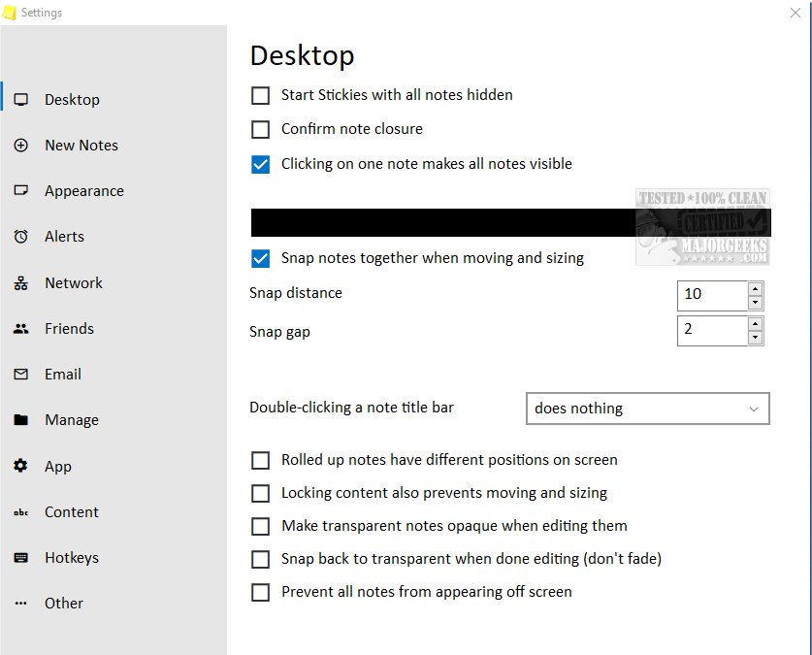Click the Snap distance value field
The height and width of the screenshot is (655, 812).
click(712, 294)
